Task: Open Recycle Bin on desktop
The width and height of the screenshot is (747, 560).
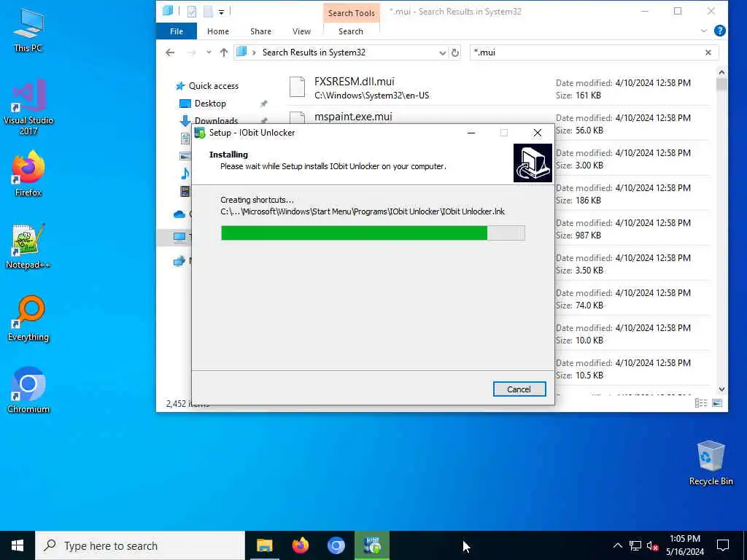Action: click(711, 463)
